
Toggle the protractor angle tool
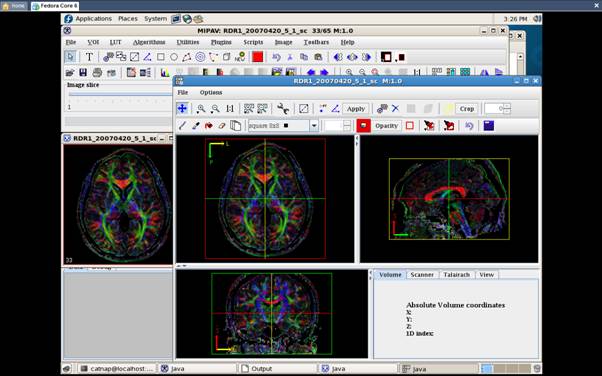(x=335, y=109)
